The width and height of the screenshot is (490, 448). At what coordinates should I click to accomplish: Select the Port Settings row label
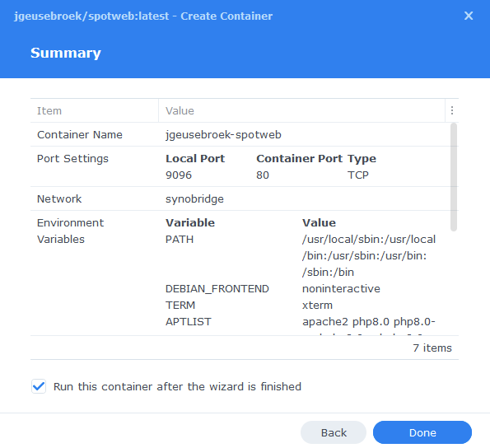[72, 159]
